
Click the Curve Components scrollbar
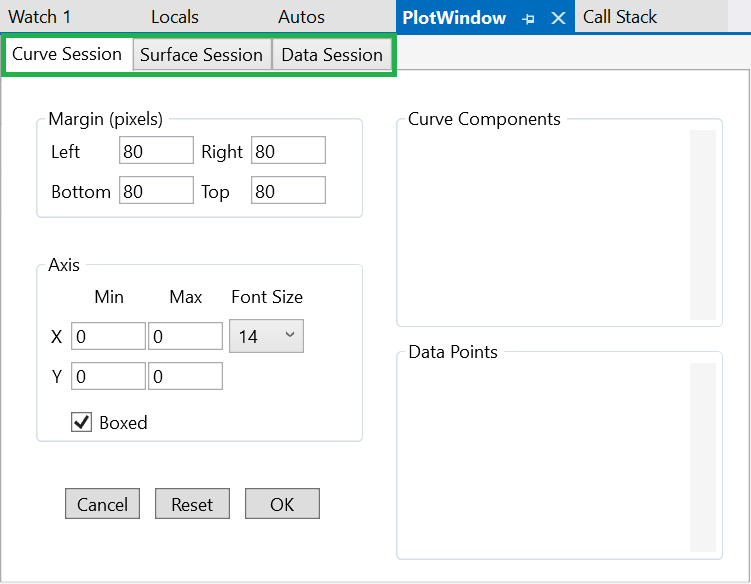(x=703, y=225)
